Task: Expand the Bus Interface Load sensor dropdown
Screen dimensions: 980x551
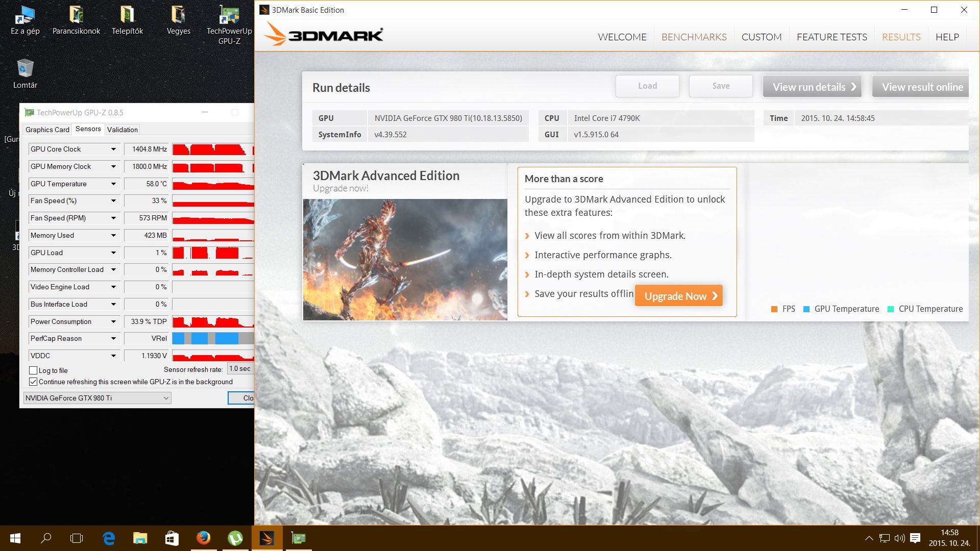Action: pos(113,304)
